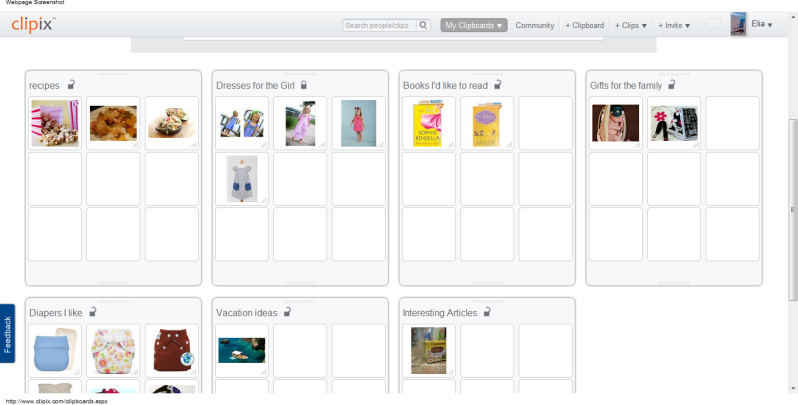Click the recipes clipboard bottom resize handle
This screenshot has height=405, width=798.
point(113,283)
